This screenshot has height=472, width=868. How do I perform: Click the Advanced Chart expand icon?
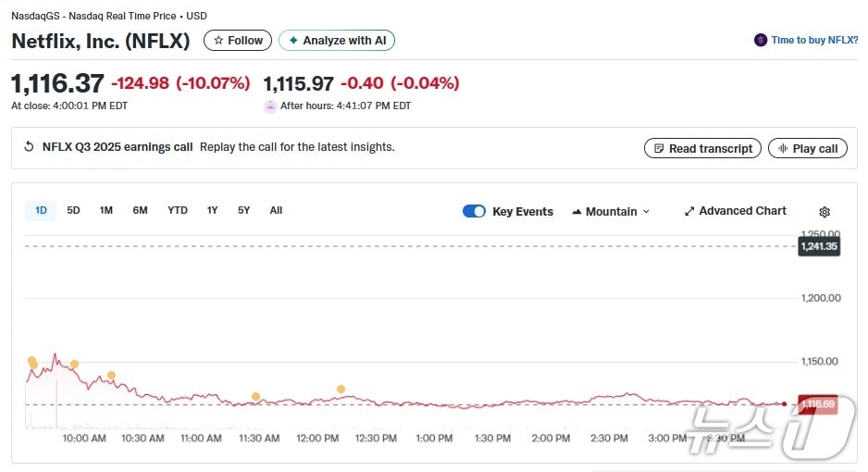(x=688, y=211)
